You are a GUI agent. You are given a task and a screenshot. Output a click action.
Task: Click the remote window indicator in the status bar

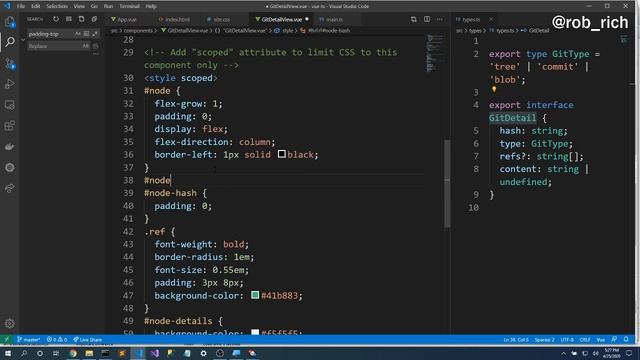tap(6, 340)
